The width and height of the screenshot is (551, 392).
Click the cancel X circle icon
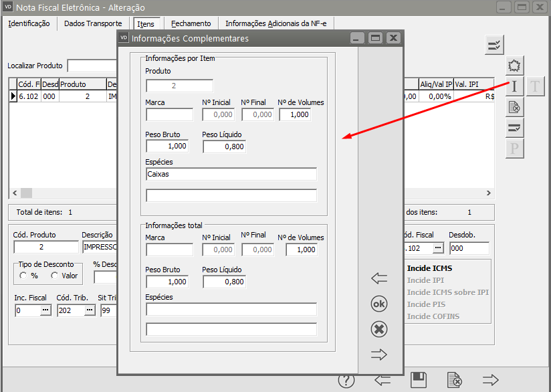(379, 329)
